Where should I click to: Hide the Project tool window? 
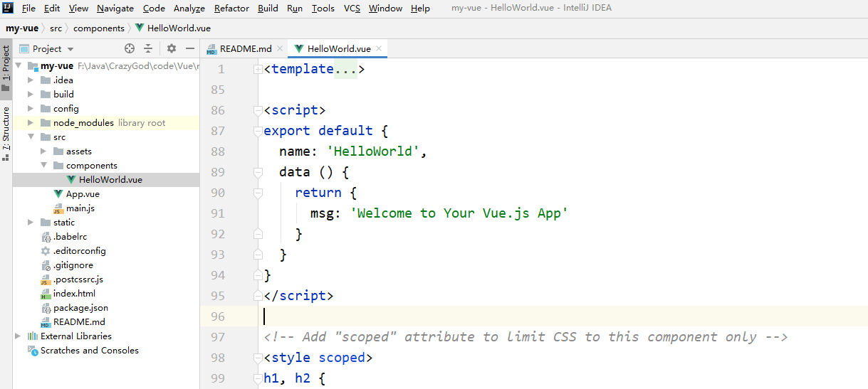pos(190,48)
